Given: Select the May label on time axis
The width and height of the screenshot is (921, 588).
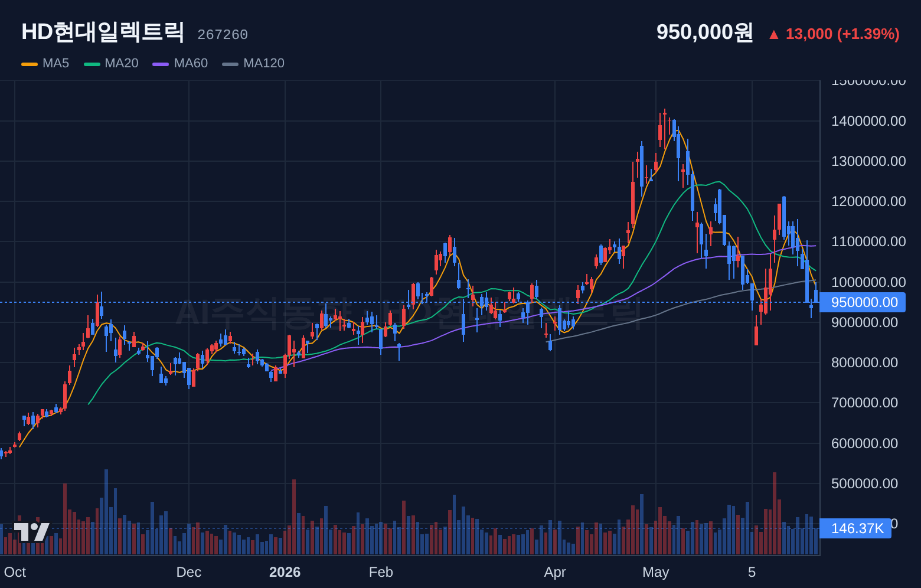Looking at the screenshot, I should [655, 572].
